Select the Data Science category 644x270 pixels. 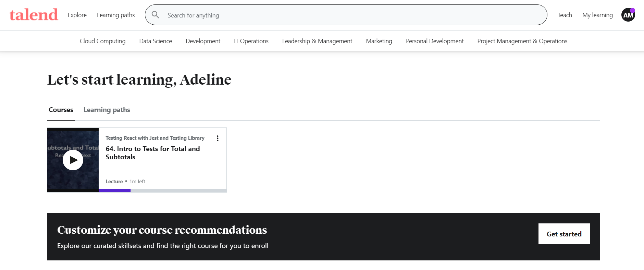point(156,41)
